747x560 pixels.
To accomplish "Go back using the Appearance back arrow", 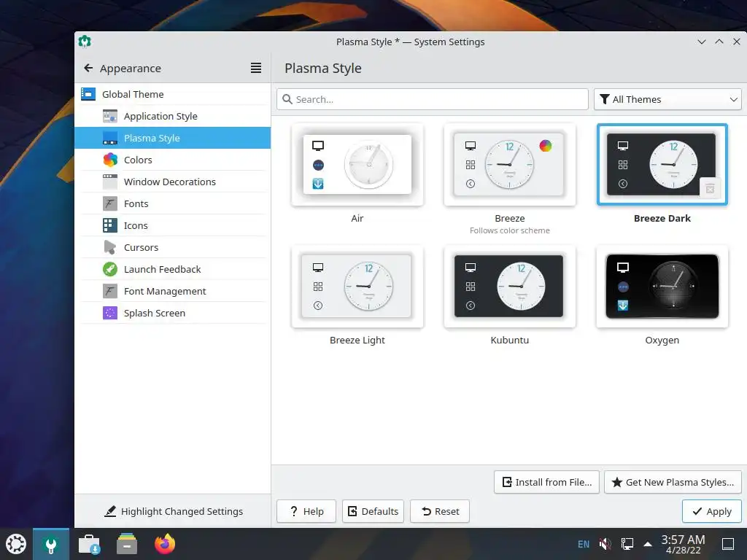I will coord(88,68).
